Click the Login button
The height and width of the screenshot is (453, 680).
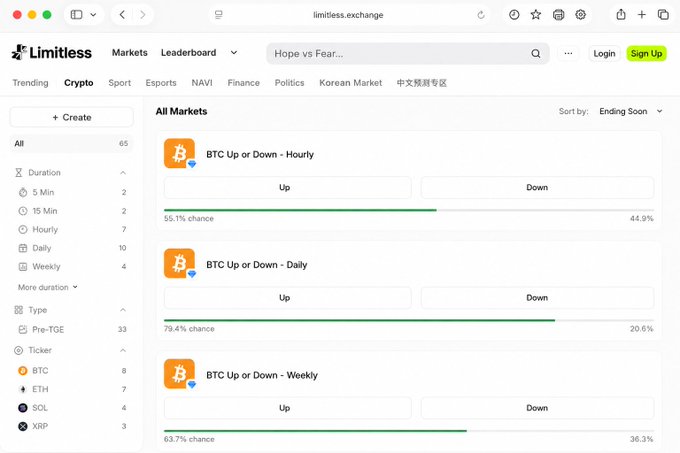pos(604,53)
